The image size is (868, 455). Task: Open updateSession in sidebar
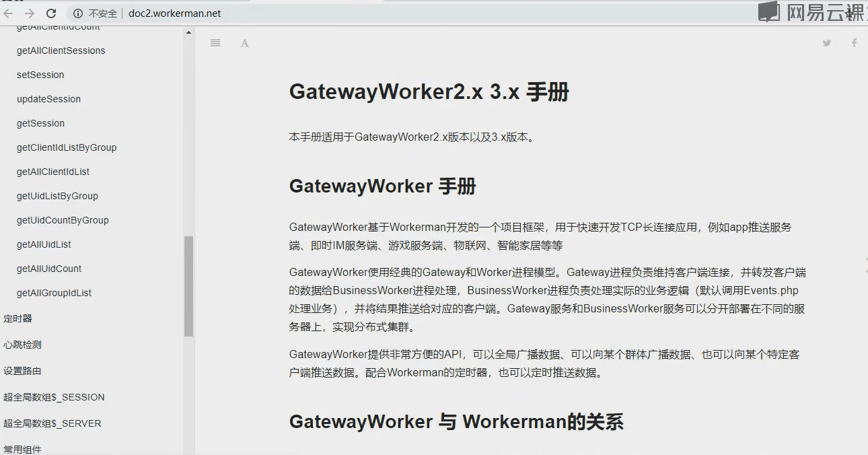[48, 99]
